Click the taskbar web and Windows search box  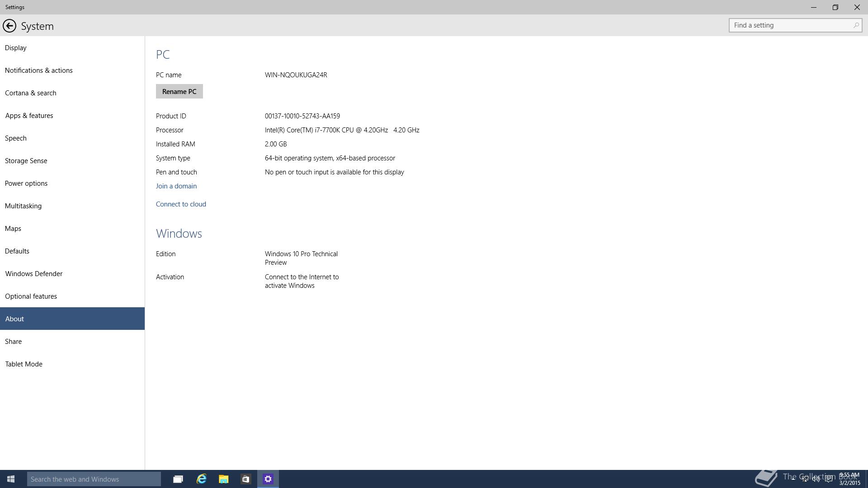pos(94,479)
